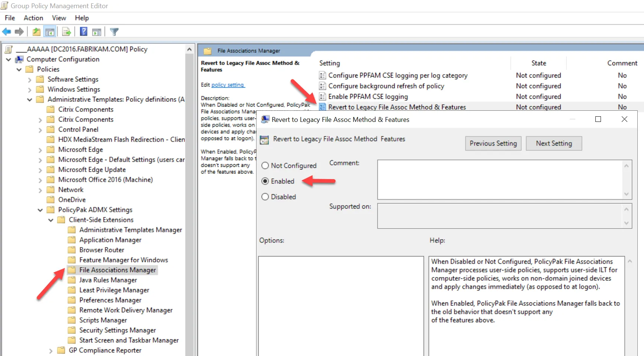The width and height of the screenshot is (644, 356).
Task: Open the View menu
Action: (x=59, y=18)
